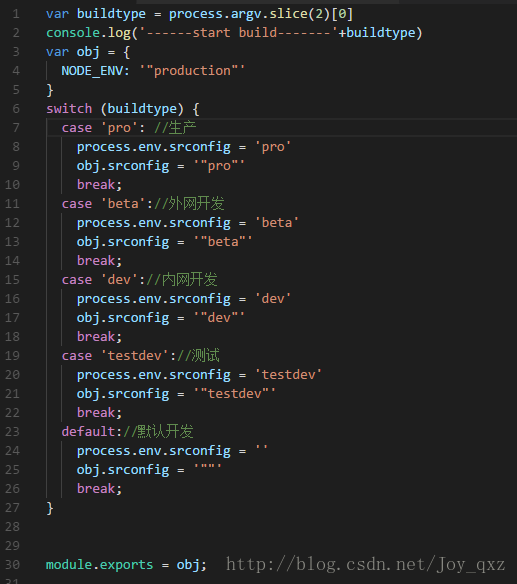
Task: Select line number 11 in the gutter
Action: click(12, 204)
